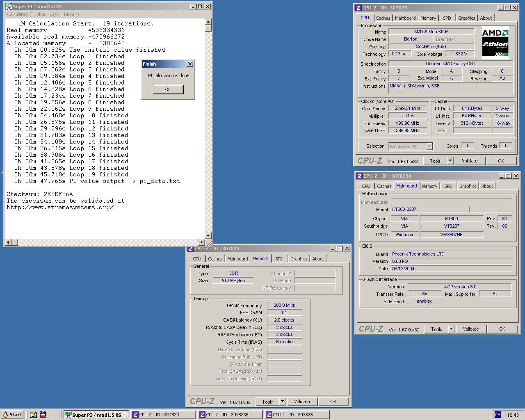The height and width of the screenshot is (420, 525).
Task: Click the KT600-8237 model field
Action: pyautogui.click(x=429, y=209)
